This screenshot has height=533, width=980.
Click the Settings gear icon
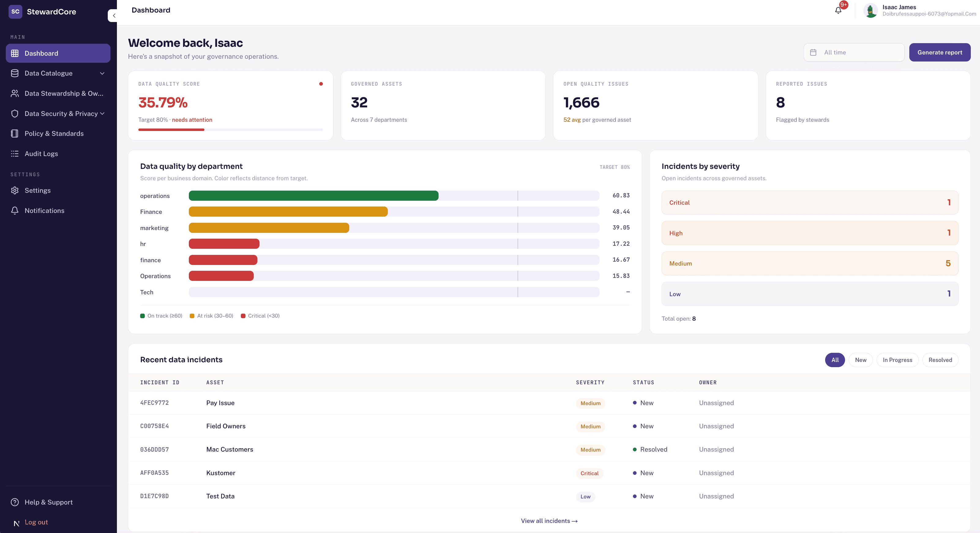pyautogui.click(x=15, y=191)
